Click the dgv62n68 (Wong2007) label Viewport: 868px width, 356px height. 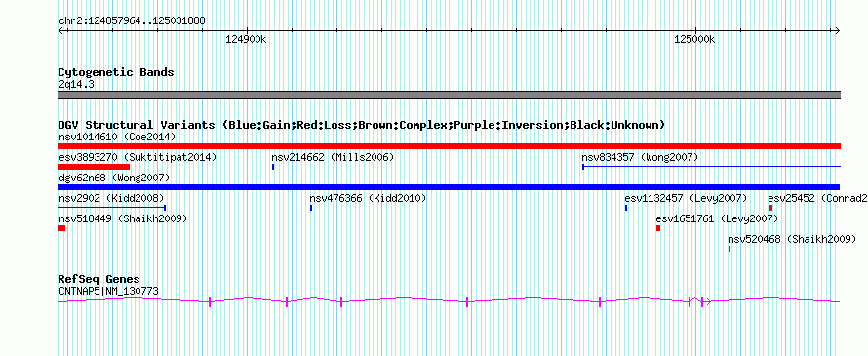(x=113, y=178)
